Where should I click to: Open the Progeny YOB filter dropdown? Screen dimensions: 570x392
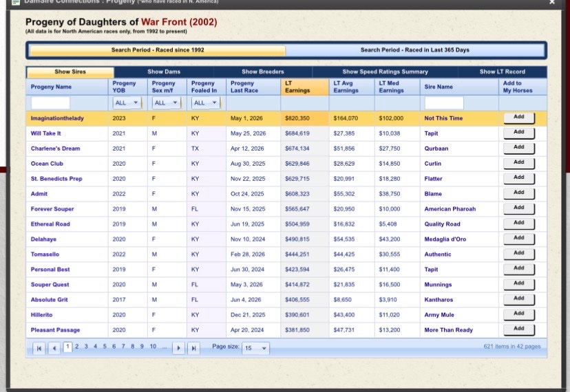coord(127,102)
